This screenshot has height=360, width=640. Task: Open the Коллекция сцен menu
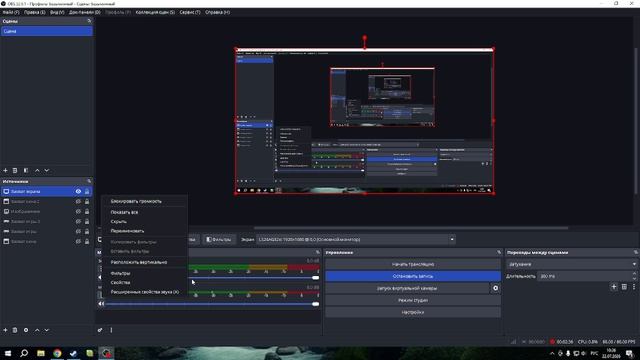pos(155,12)
